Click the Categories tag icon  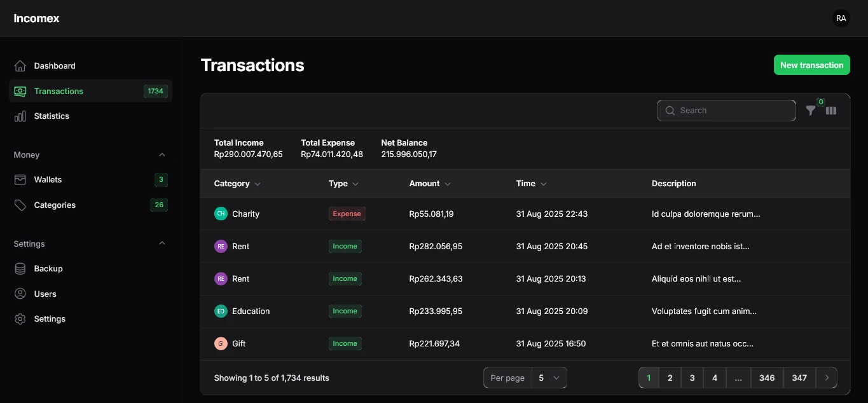tap(20, 205)
